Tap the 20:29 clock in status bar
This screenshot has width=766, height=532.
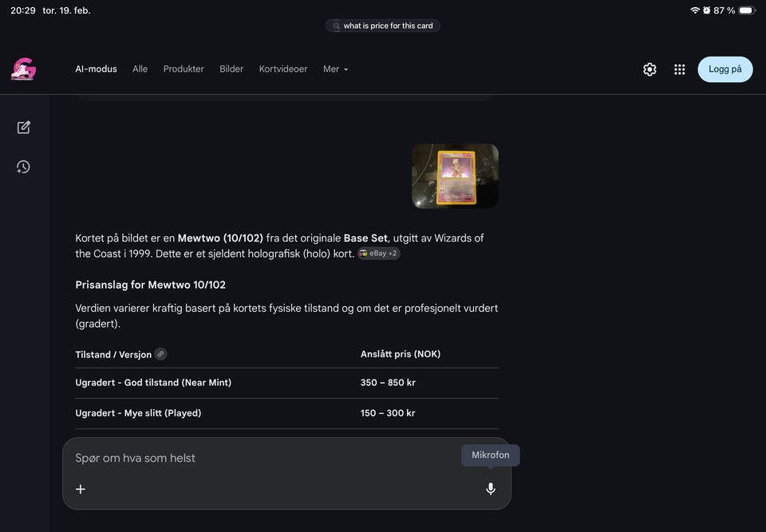[x=23, y=10]
